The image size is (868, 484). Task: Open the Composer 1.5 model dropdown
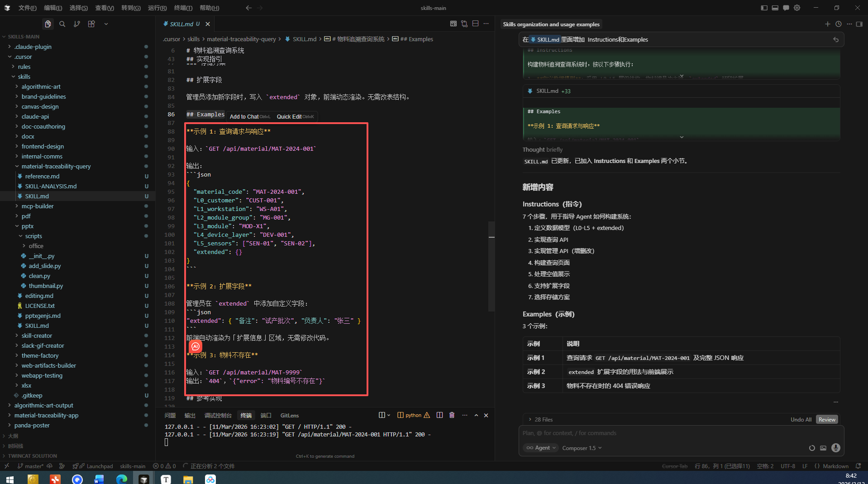pos(582,448)
